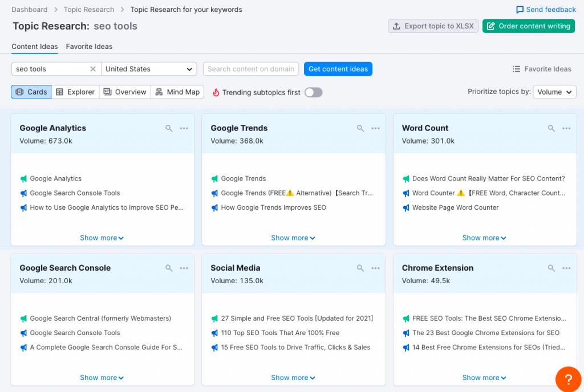
Task: Open the magnifier on the Chrome Extension card
Action: tap(551, 268)
